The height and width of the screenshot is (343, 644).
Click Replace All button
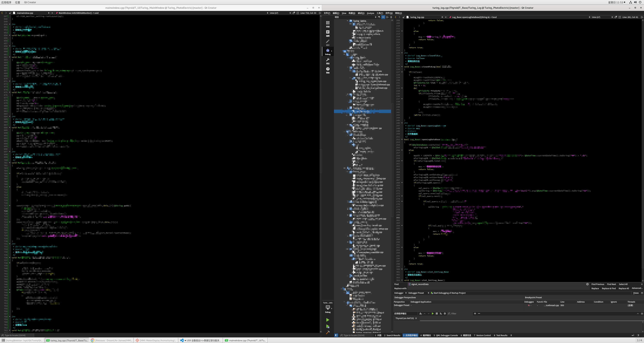click(624, 288)
